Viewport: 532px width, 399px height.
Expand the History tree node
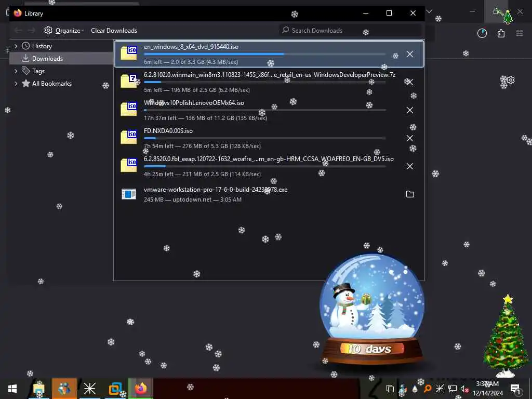point(16,46)
